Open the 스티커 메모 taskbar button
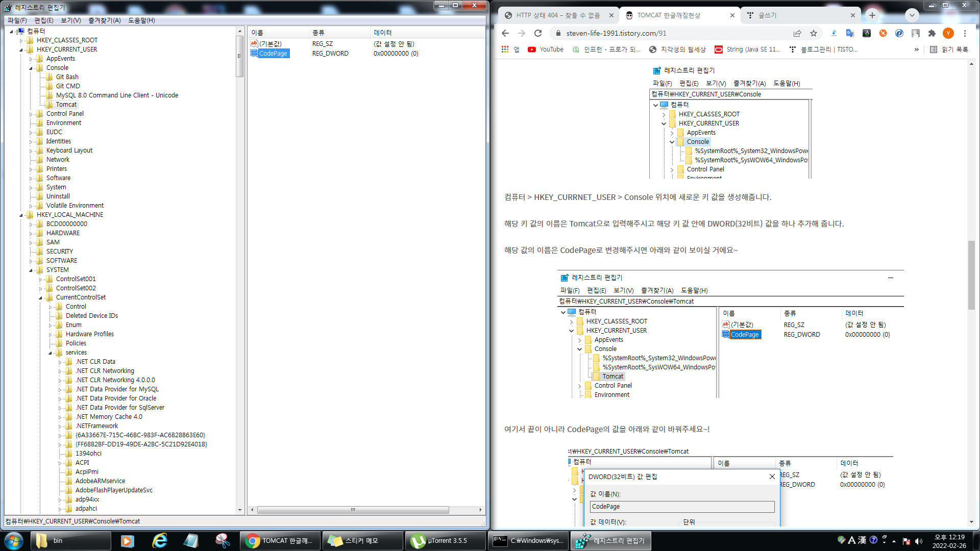 click(x=363, y=541)
